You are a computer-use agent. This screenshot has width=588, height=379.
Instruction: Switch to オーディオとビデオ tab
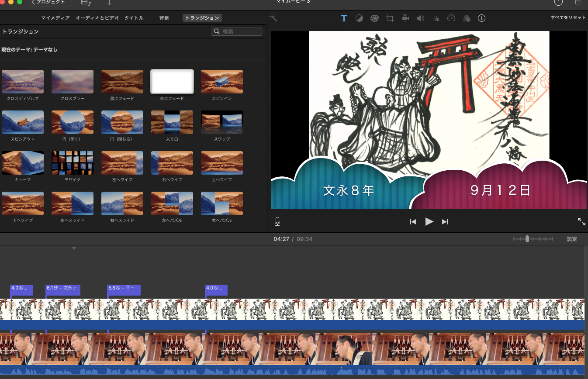(x=97, y=18)
